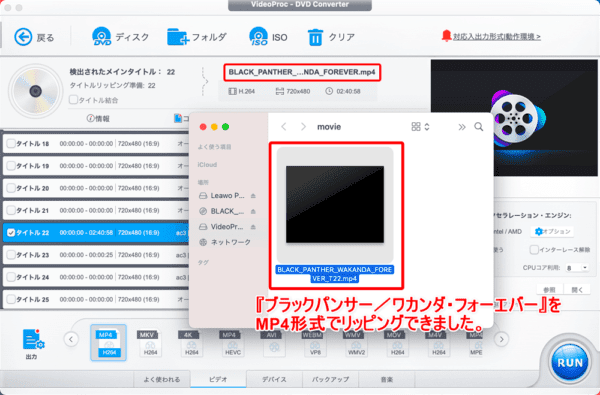Image resolution: width=600 pixels, height=395 pixels.
Task: Go back with the 戻る arrow icon
Action: (23, 37)
